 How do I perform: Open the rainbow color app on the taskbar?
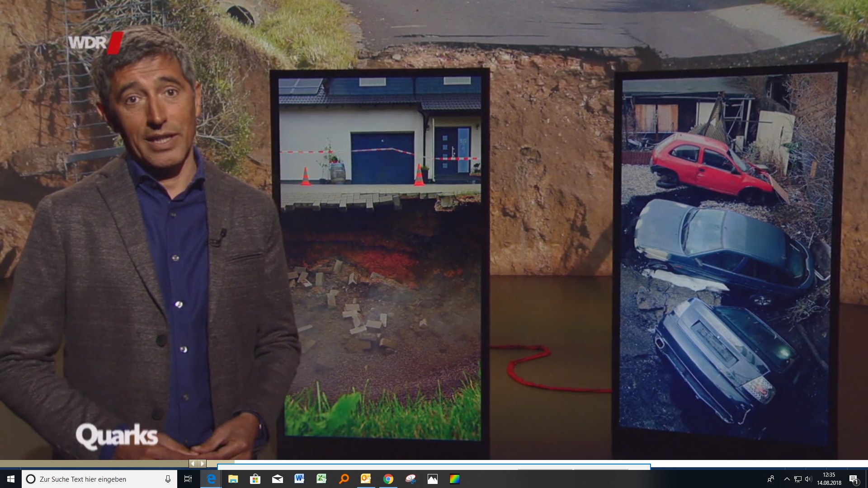pyautogui.click(x=454, y=479)
